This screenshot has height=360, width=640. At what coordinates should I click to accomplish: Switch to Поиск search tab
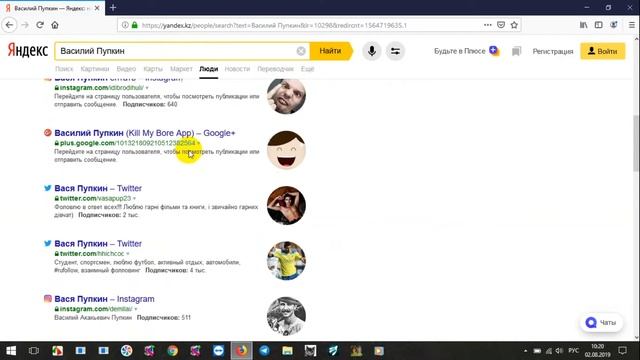tap(64, 69)
